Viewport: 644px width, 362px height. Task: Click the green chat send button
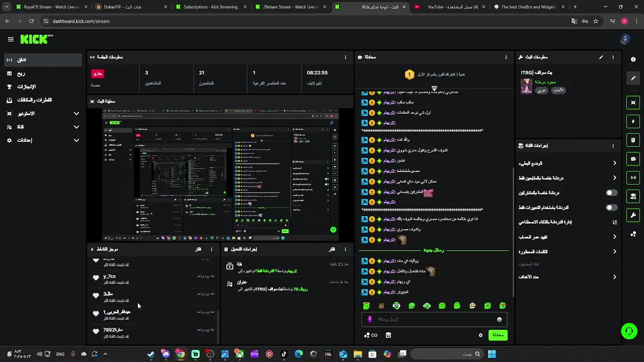(498, 335)
